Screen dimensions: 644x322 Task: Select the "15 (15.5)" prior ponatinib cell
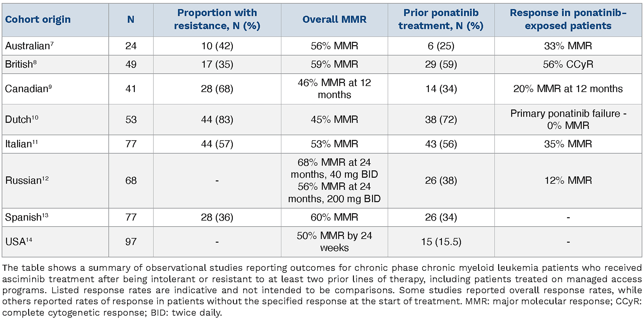pyautogui.click(x=441, y=242)
